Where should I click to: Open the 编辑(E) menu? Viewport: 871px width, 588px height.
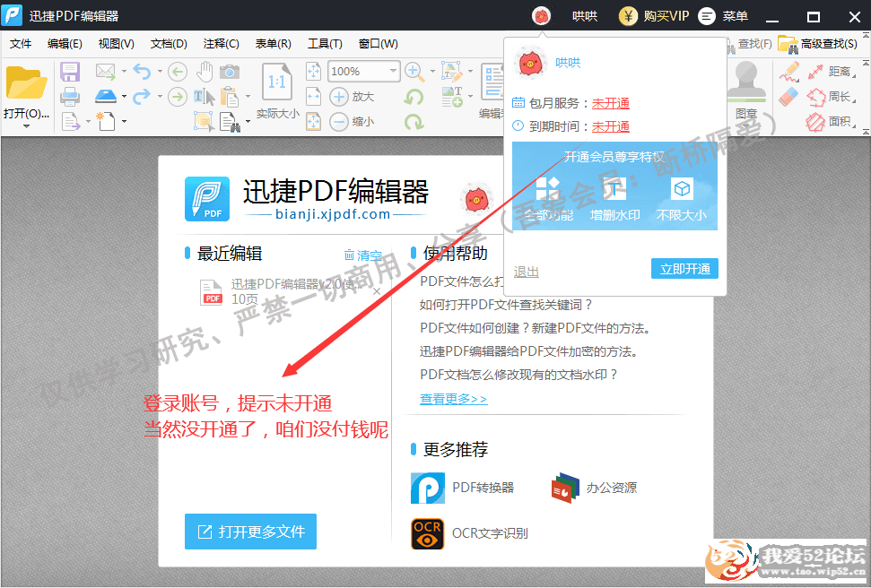(65, 43)
